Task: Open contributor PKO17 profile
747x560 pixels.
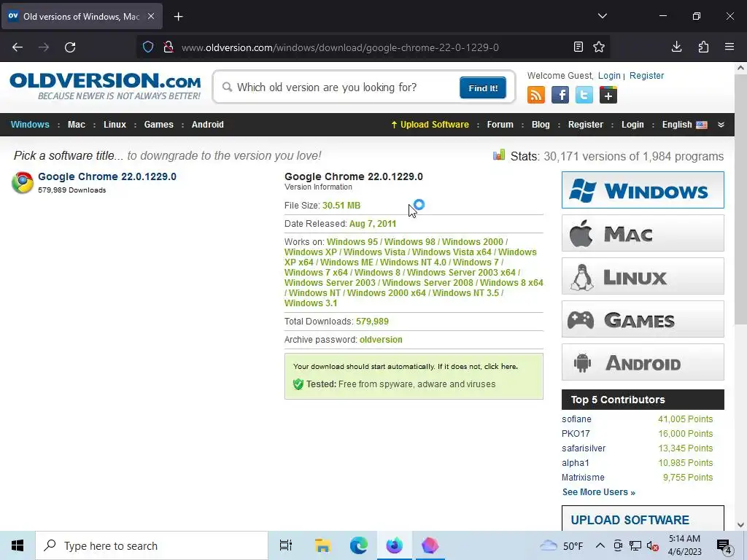Action: pyautogui.click(x=576, y=434)
